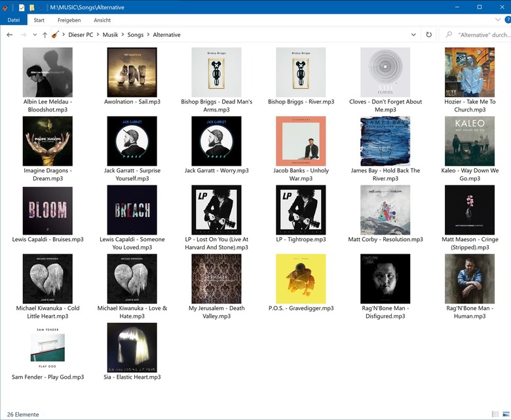Viewport: 511px width, 420px height.
Task: Select Sia - Elastic Heart.mp3 cover
Action: tap(132, 348)
